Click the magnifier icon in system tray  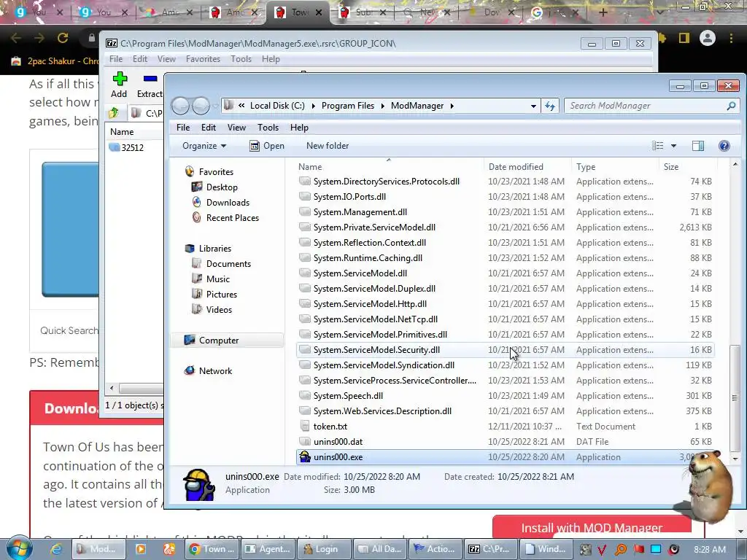[620, 549]
